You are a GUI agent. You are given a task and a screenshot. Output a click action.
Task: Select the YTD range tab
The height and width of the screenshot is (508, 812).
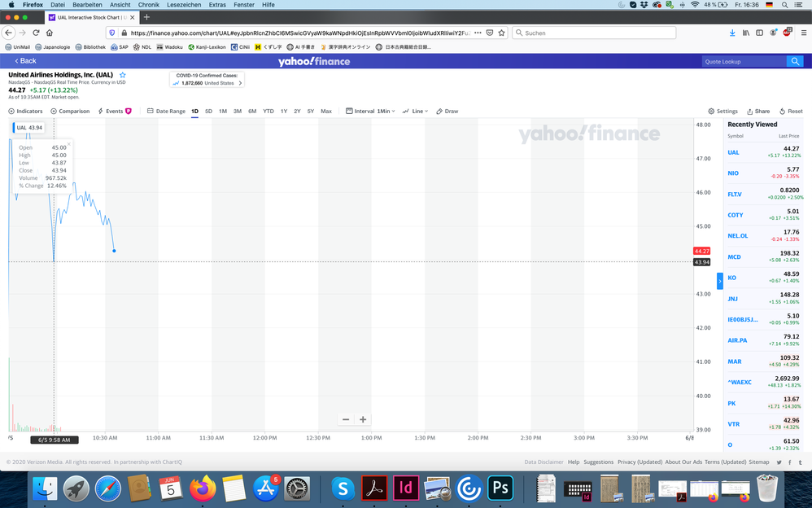pos(268,112)
